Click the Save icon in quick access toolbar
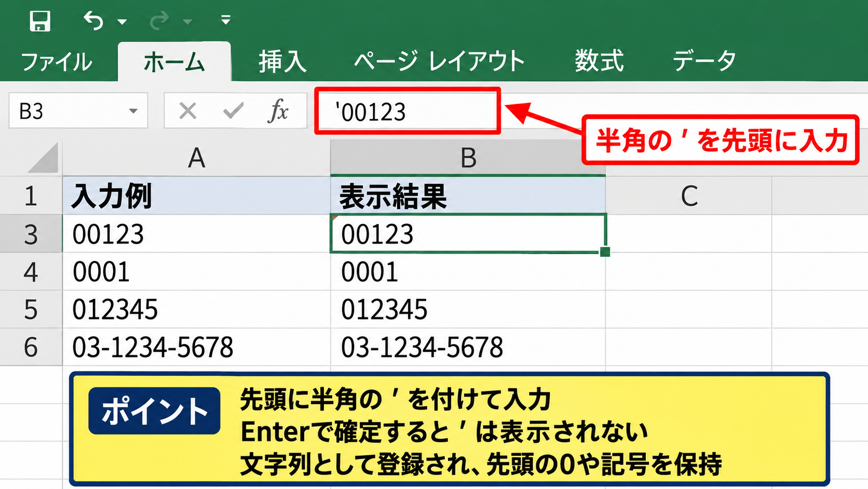 (40, 21)
